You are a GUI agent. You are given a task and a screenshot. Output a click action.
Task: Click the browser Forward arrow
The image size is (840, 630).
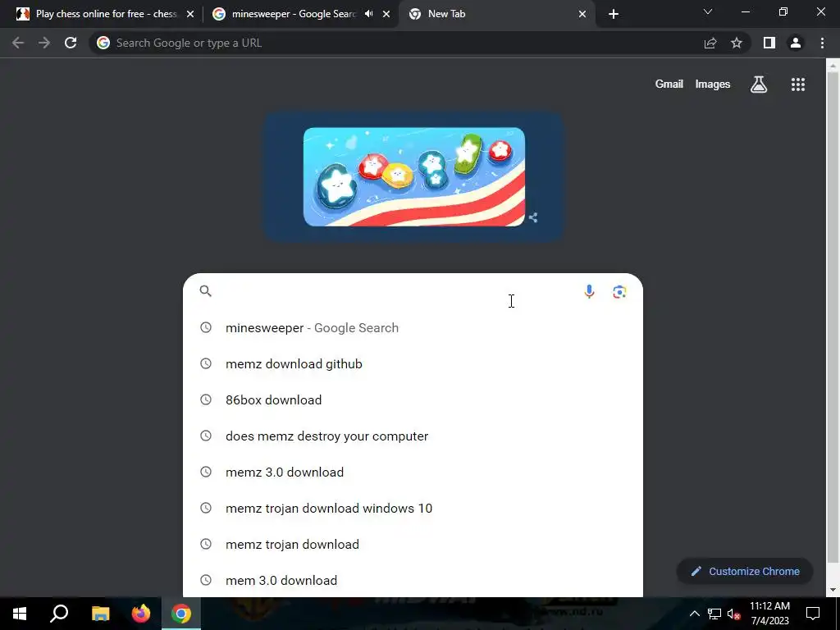tap(44, 43)
